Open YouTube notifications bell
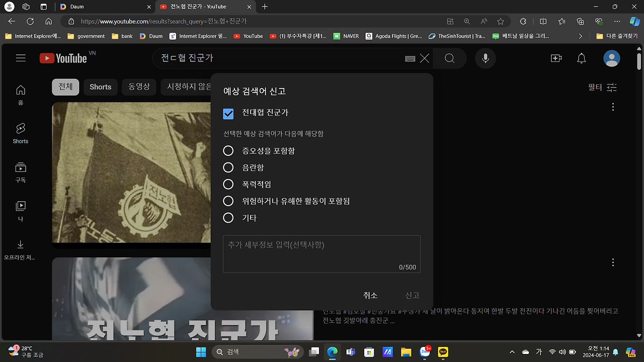Viewport: 644px width, 362px height. pyautogui.click(x=582, y=58)
